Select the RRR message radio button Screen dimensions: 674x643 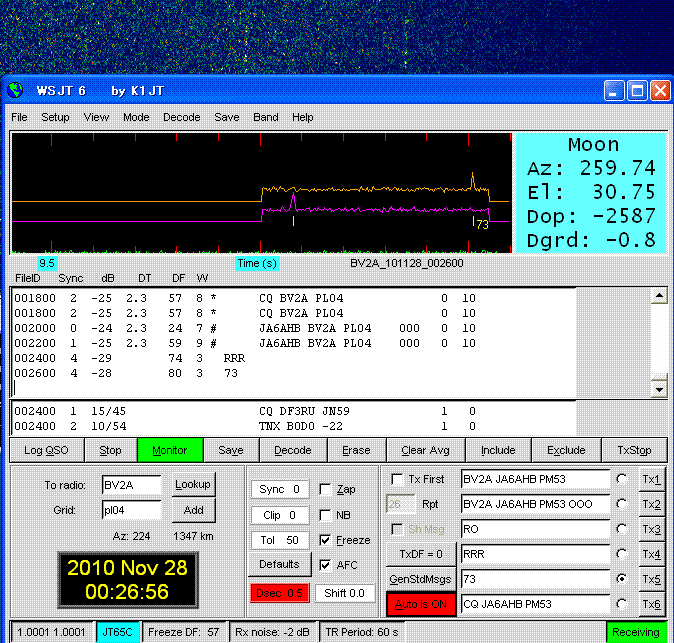click(x=622, y=554)
